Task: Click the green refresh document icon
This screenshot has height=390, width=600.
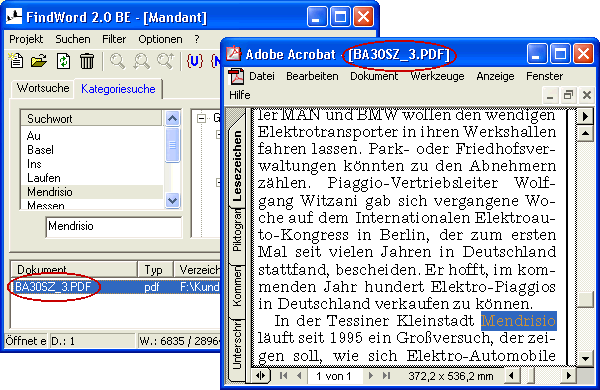Action: click(x=63, y=61)
